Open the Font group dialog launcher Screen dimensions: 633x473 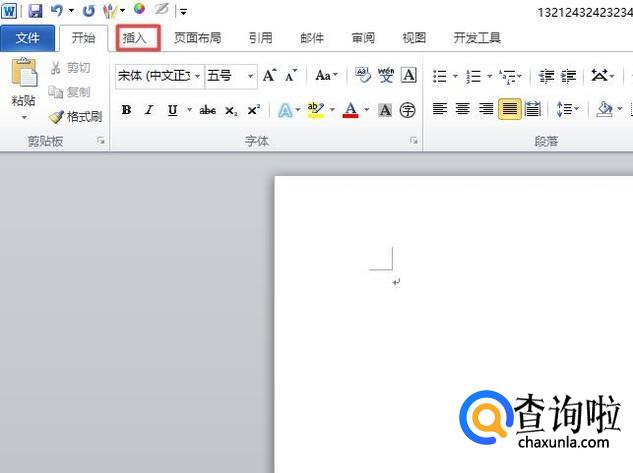click(x=414, y=140)
